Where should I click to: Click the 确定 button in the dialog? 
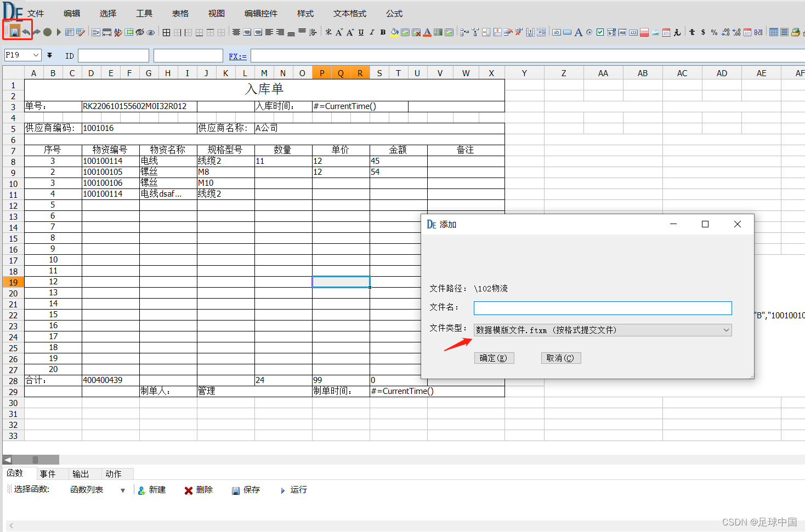click(x=493, y=358)
